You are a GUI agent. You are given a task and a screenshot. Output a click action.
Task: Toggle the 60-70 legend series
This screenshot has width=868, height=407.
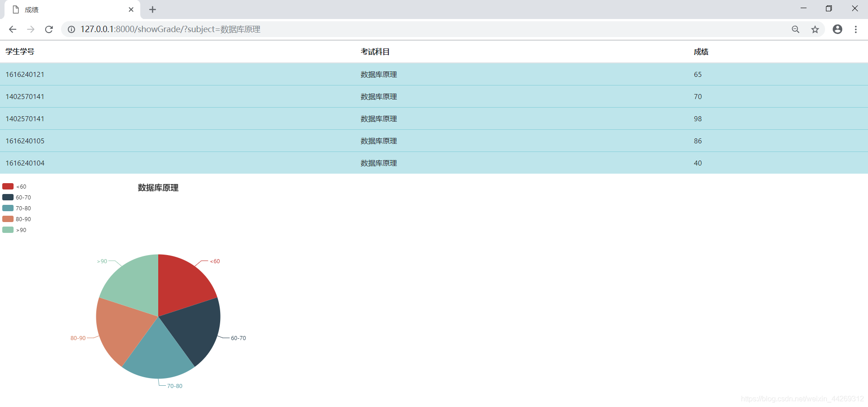click(17, 197)
